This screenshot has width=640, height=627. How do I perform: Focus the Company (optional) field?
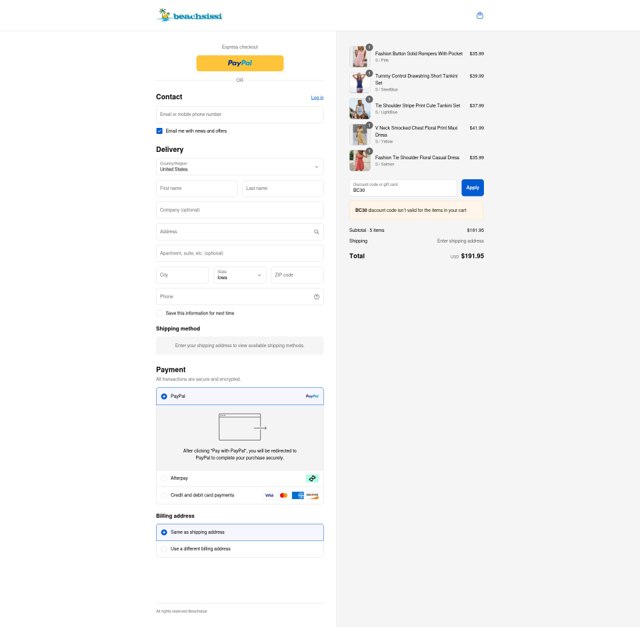coord(240,210)
